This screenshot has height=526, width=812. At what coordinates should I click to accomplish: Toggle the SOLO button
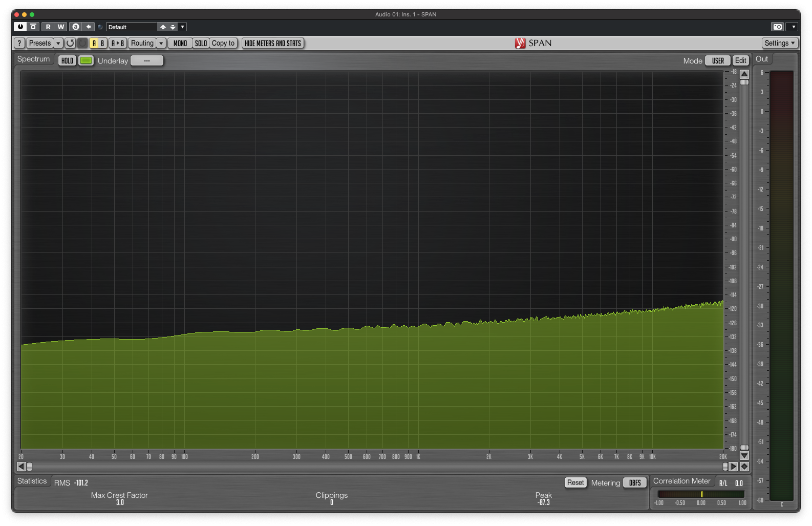[x=201, y=43]
